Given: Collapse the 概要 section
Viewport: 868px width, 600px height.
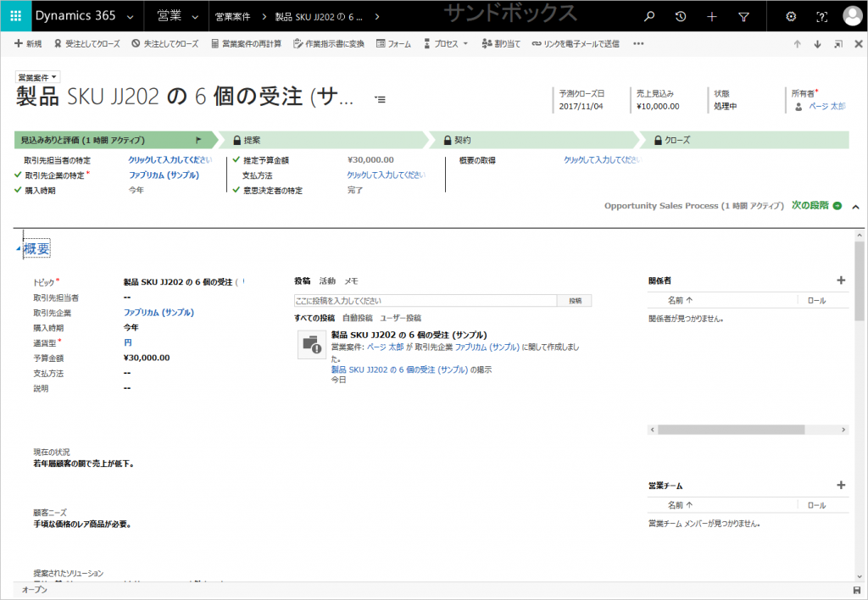Looking at the screenshot, I should tap(19, 249).
